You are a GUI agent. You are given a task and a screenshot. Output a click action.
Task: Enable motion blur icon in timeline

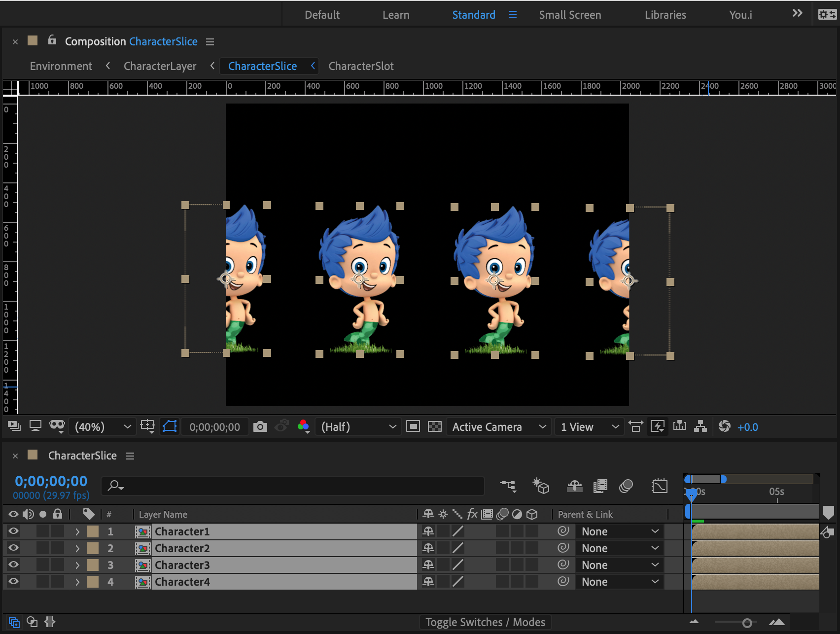coord(626,486)
